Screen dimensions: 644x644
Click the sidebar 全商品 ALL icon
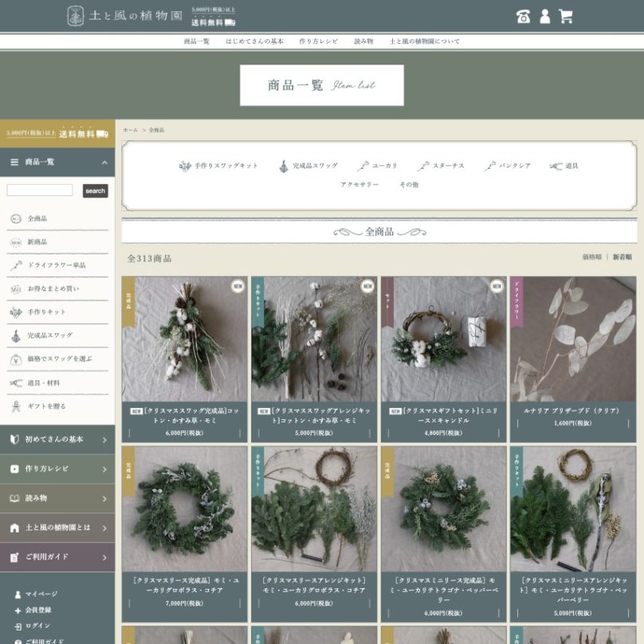click(x=16, y=219)
